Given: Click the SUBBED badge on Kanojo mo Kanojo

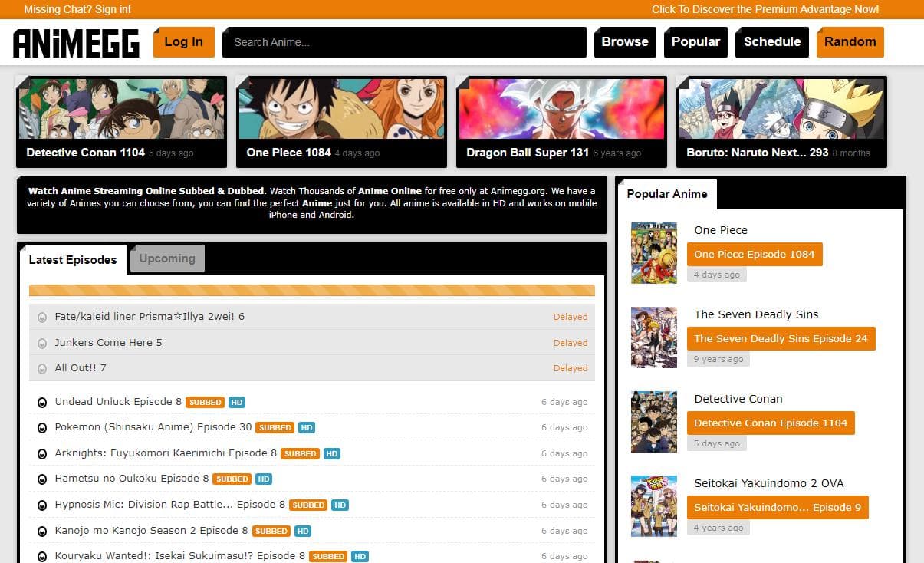Looking at the screenshot, I should pos(271,531).
